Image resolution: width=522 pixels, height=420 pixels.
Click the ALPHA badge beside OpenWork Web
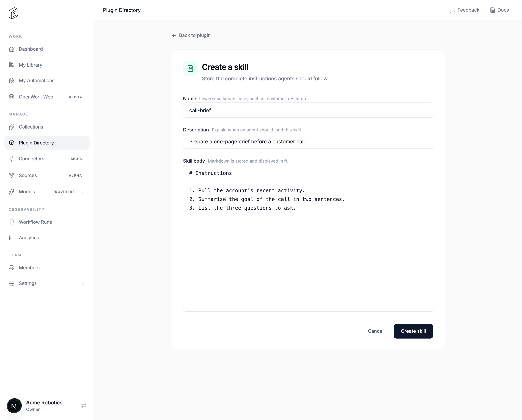point(75,97)
